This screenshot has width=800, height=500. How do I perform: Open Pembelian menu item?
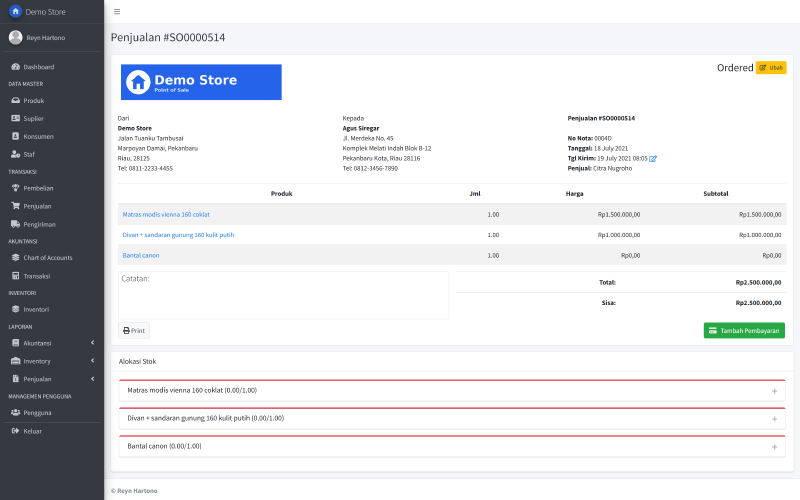pyautogui.click(x=52, y=188)
